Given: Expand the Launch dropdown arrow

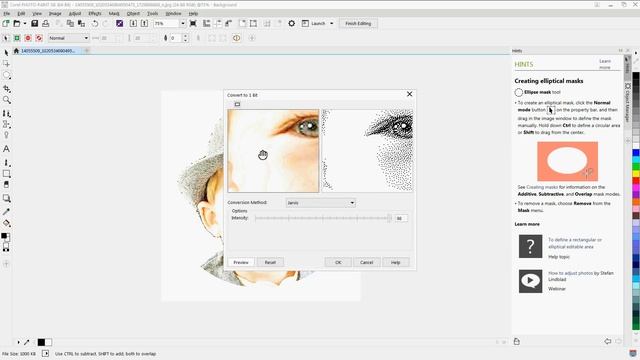Looking at the screenshot, I should (331, 24).
